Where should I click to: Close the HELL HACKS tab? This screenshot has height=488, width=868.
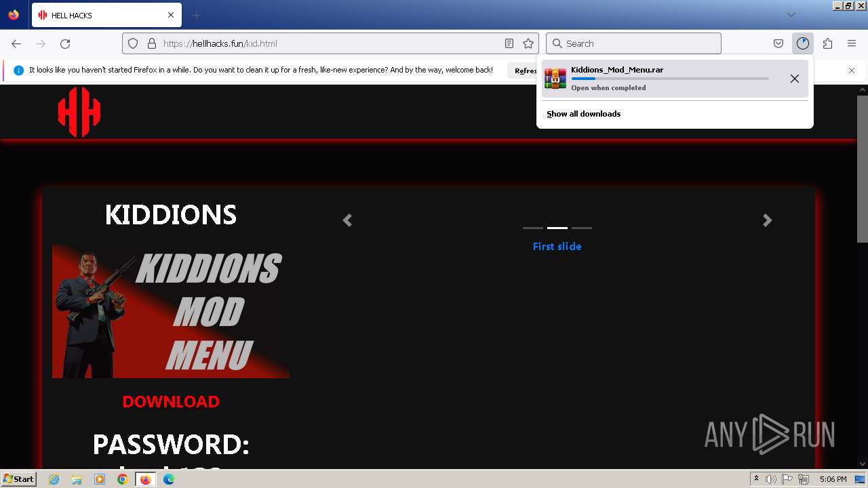[x=171, y=15]
